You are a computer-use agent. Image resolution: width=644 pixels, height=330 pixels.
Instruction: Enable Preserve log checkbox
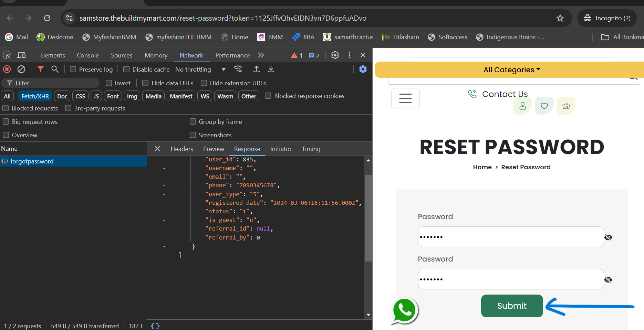(73, 69)
